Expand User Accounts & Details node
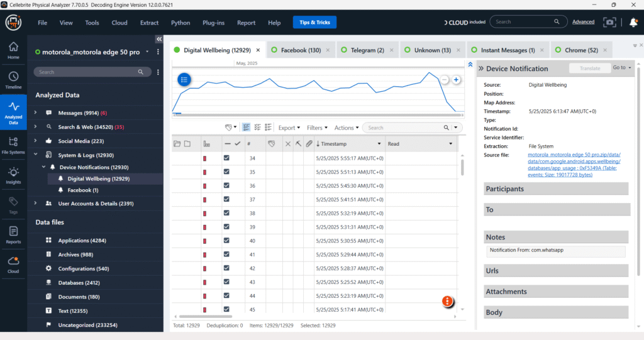The height and width of the screenshot is (340, 644). click(x=35, y=203)
